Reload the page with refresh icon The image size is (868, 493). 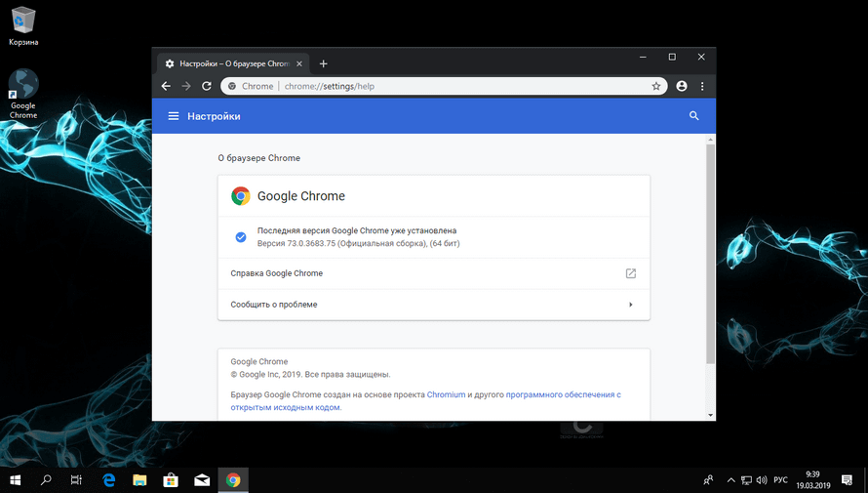[207, 86]
